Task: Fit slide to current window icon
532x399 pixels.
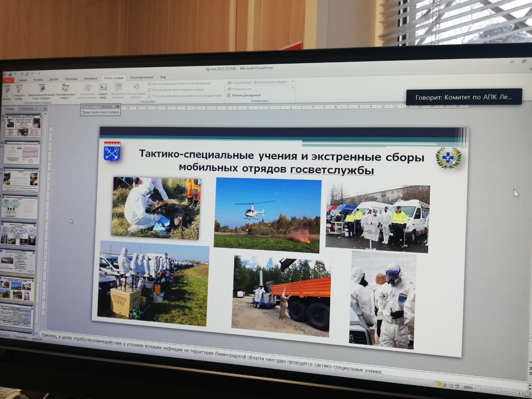Action: coord(528,394)
